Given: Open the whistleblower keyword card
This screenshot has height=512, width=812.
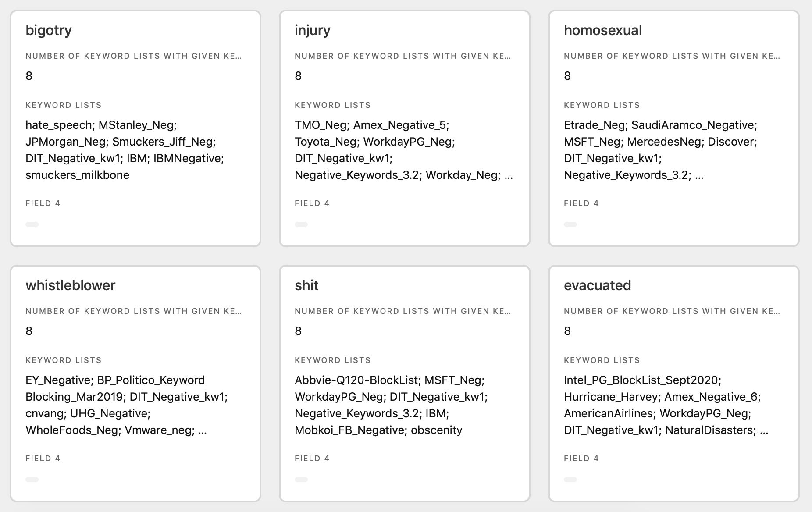Looking at the screenshot, I should point(71,285).
